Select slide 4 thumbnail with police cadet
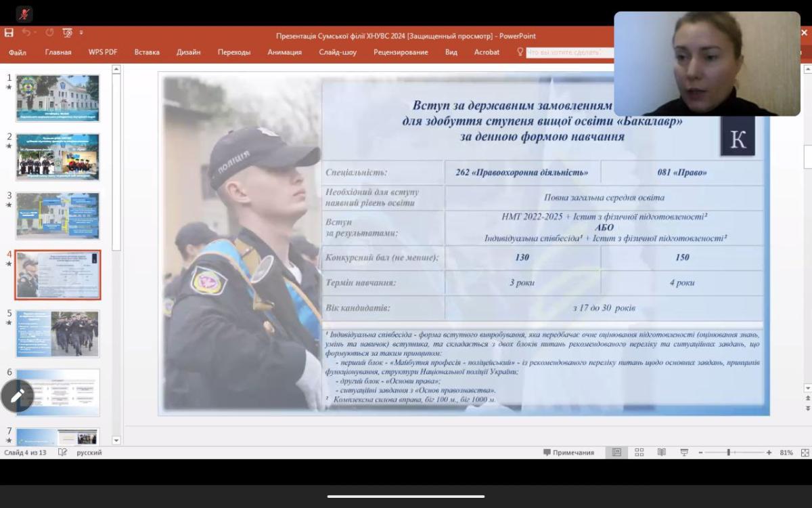The width and height of the screenshot is (812, 508). (x=58, y=275)
